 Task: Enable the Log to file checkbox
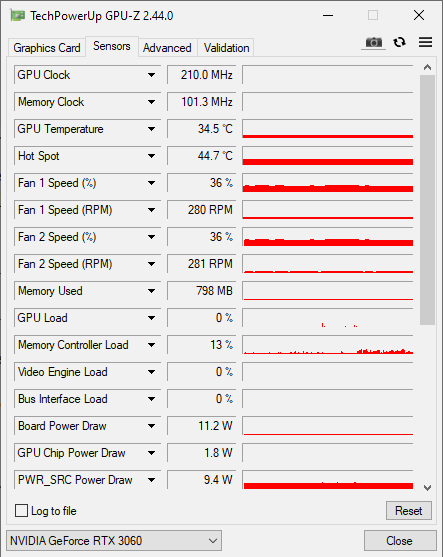click(21, 510)
